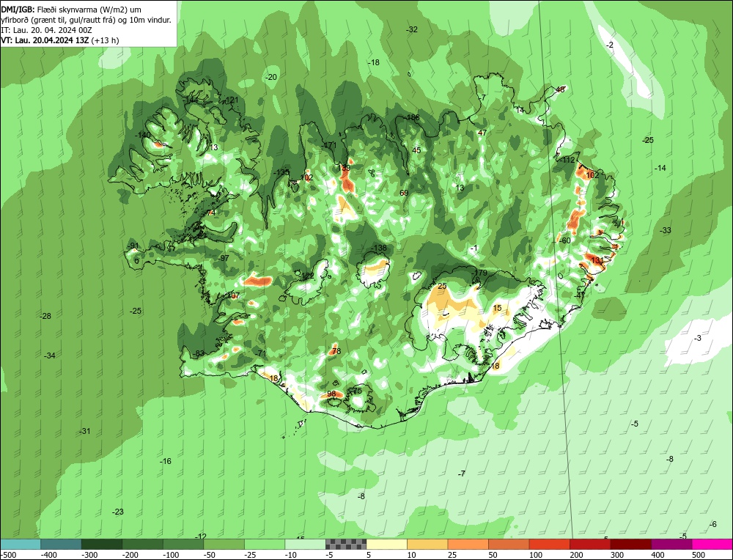
Task: Click the magenta legend swatch above 500
Action: pos(712,544)
